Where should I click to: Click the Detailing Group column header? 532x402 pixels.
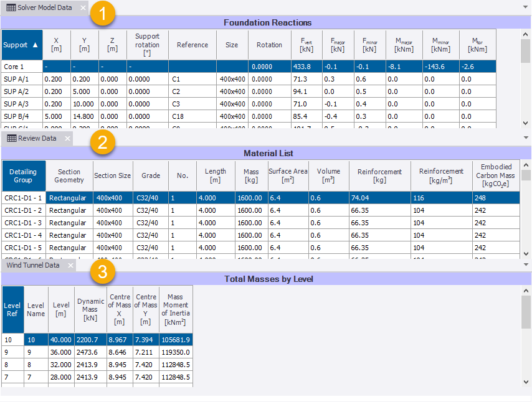pyautogui.click(x=24, y=175)
